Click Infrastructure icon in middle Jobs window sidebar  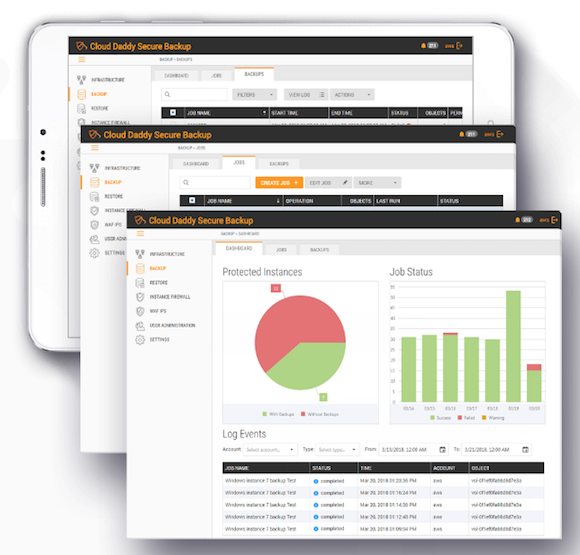95,168
